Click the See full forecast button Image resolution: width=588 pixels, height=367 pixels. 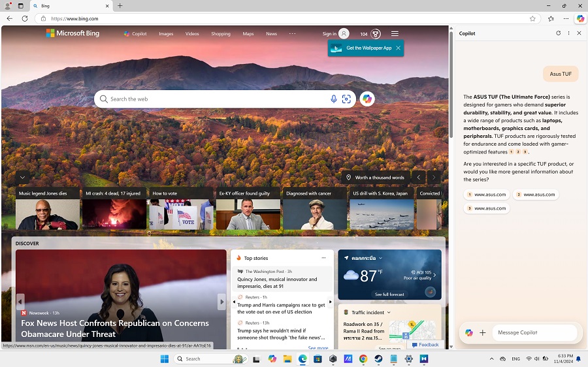click(389, 295)
